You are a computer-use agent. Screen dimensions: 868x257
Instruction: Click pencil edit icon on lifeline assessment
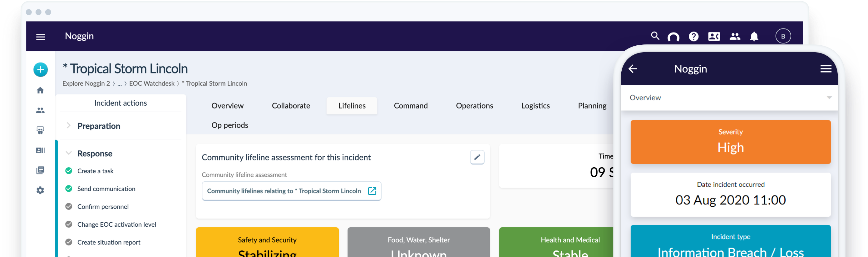(x=477, y=157)
